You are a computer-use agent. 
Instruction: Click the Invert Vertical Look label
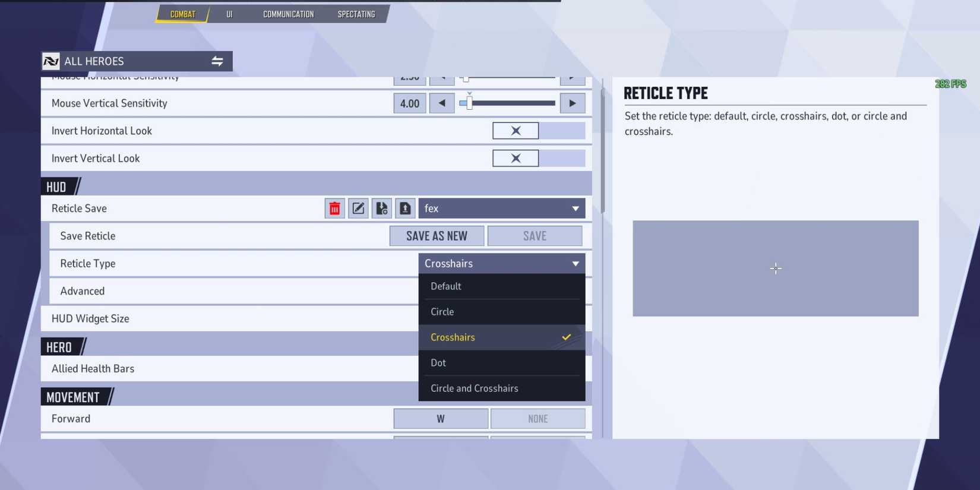pos(96,159)
